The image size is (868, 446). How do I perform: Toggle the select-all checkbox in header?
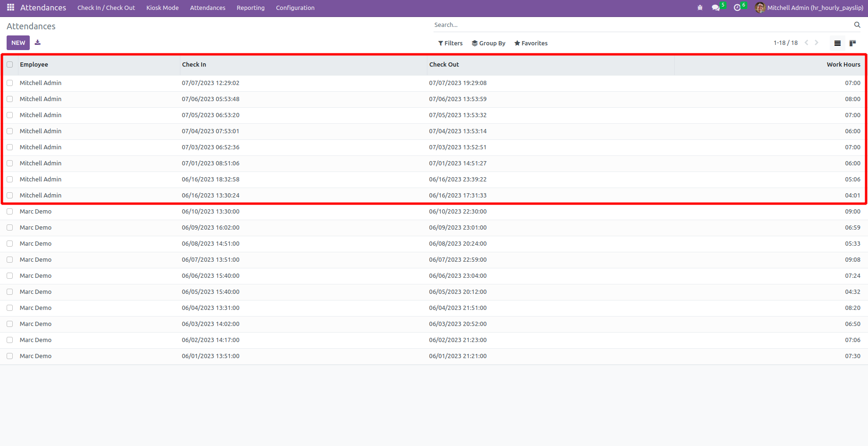point(10,65)
